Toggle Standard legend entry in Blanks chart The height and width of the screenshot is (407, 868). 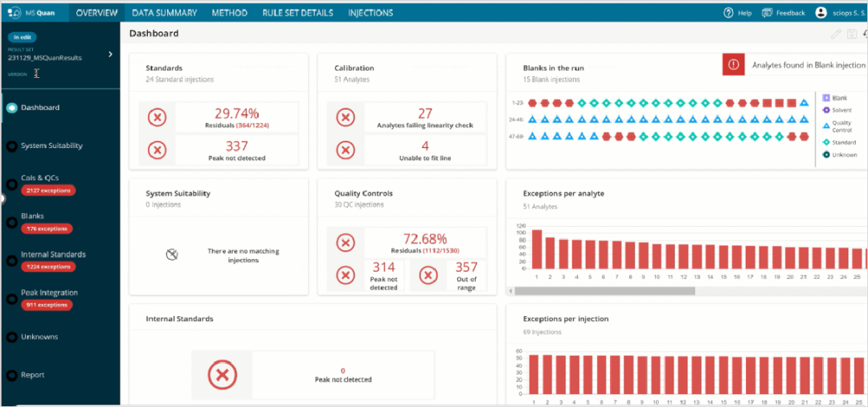point(826,142)
